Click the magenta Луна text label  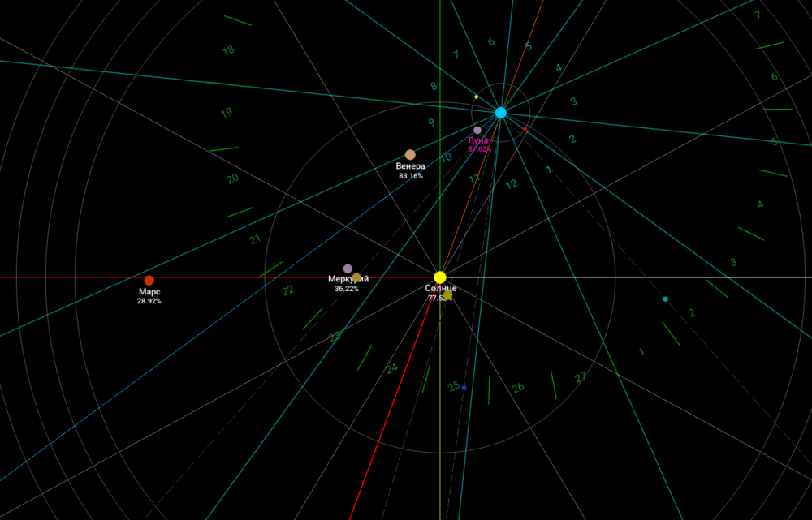point(478,140)
